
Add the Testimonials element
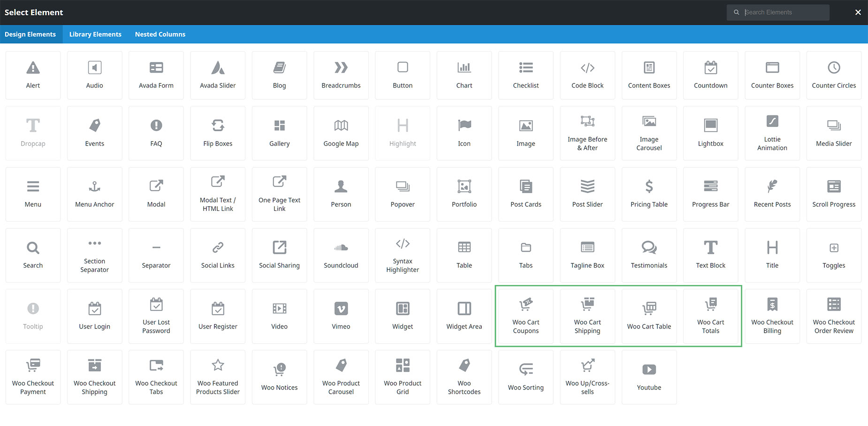point(649,255)
